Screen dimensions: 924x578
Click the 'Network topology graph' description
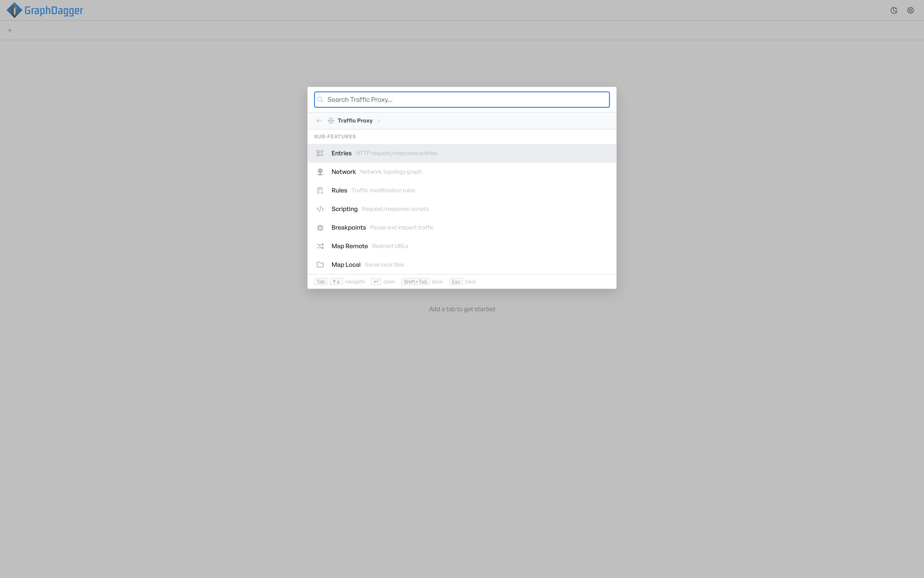click(x=391, y=172)
